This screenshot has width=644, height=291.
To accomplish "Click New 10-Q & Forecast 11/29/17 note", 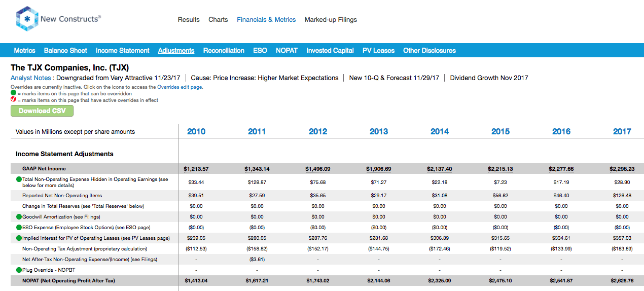I will click(x=394, y=78).
